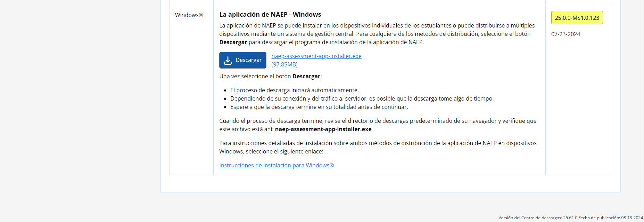Click bold Descargar word in description paragraph

pos(233,42)
